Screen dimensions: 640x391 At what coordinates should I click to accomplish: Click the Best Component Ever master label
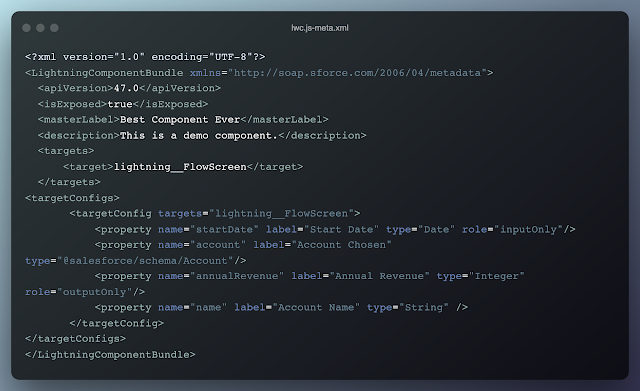(180, 120)
